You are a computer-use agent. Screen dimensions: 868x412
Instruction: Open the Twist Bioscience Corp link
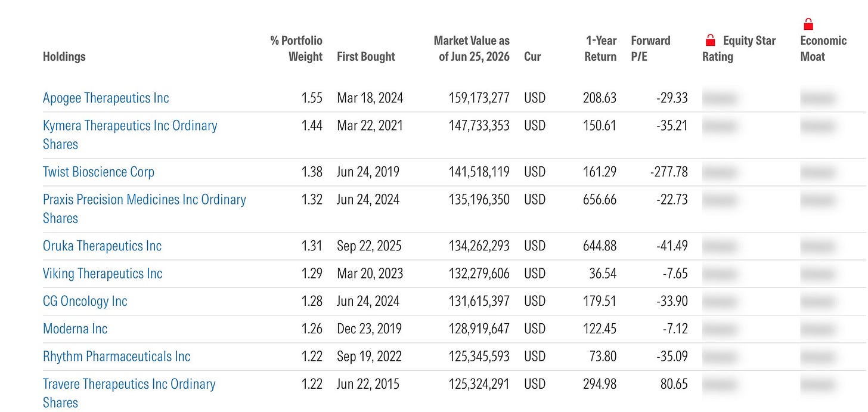98,172
